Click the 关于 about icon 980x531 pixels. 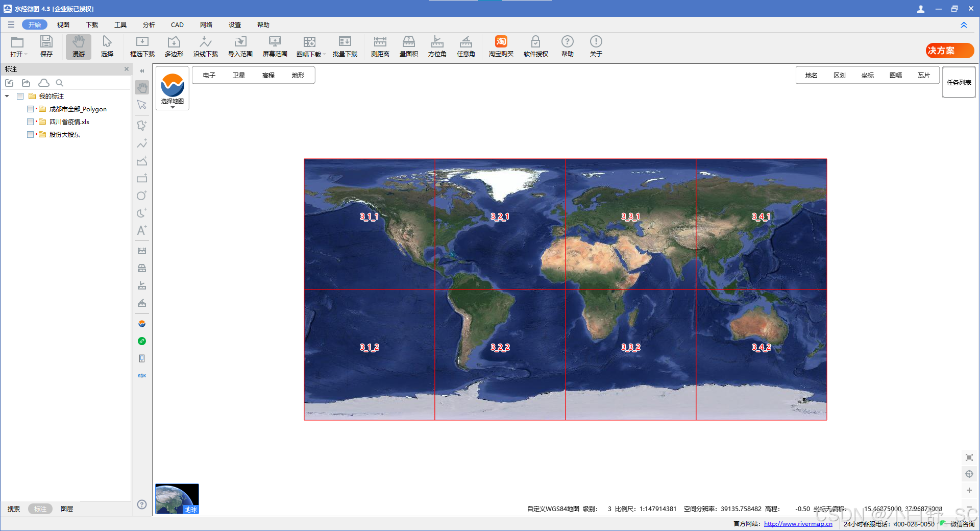click(x=596, y=46)
